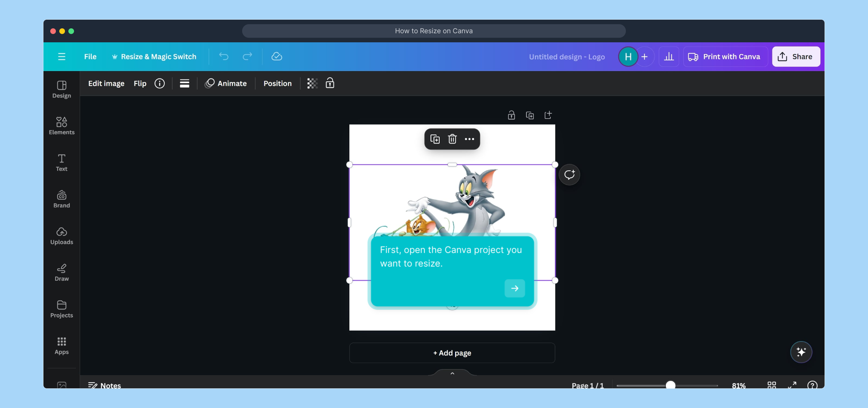Open the Uploads panel
This screenshot has width=868, height=408.
click(62, 236)
